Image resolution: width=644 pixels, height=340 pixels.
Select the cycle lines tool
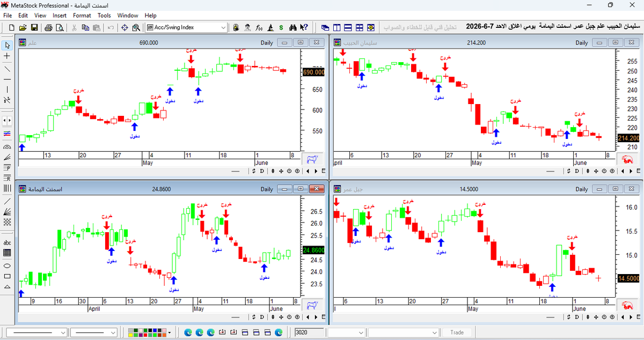7,188
